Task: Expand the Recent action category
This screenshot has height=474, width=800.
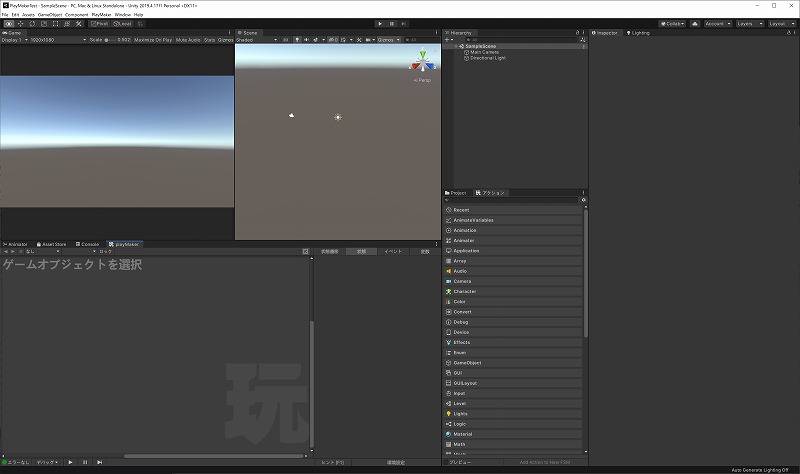Action: click(513, 210)
